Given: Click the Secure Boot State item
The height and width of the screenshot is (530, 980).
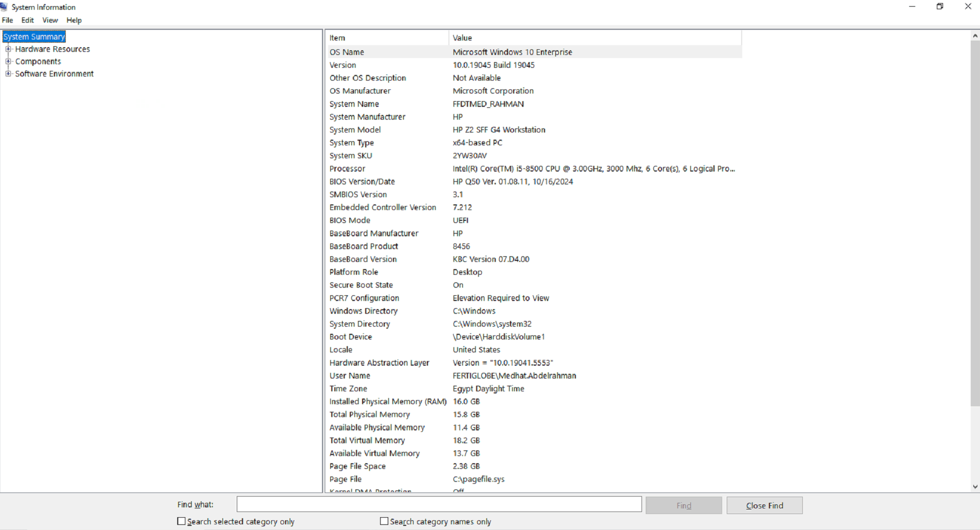Looking at the screenshot, I should 361,285.
